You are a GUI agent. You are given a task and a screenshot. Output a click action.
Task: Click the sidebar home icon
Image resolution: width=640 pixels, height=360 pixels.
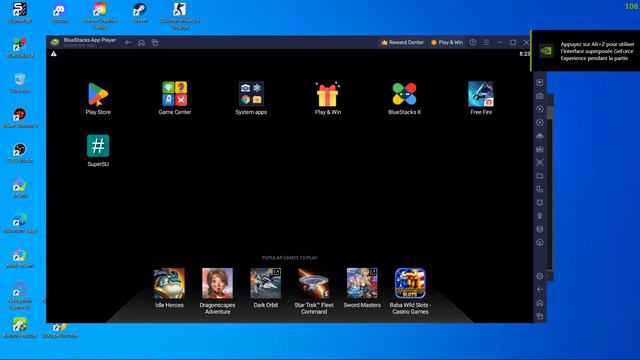[540, 303]
